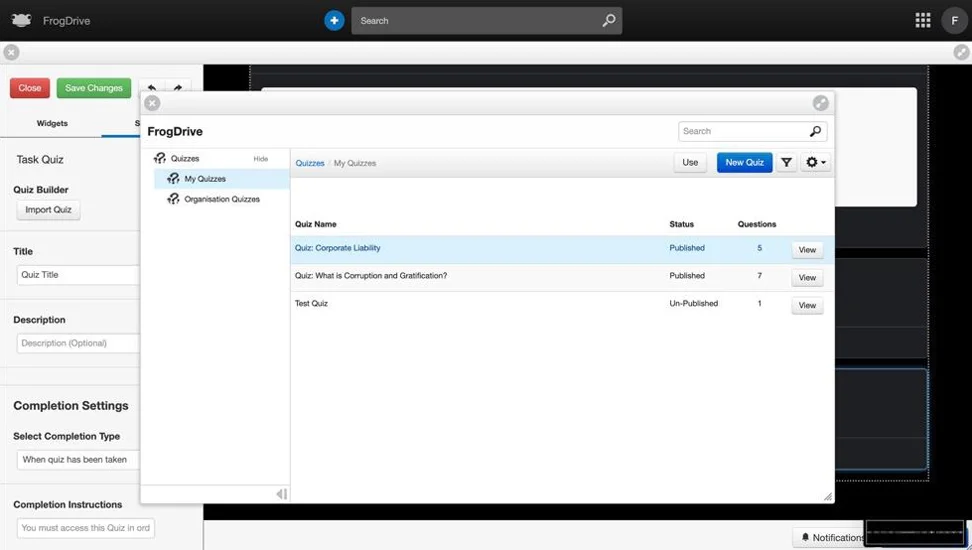Open the user avatar F menu
This screenshot has height=550, width=972.
[954, 20]
